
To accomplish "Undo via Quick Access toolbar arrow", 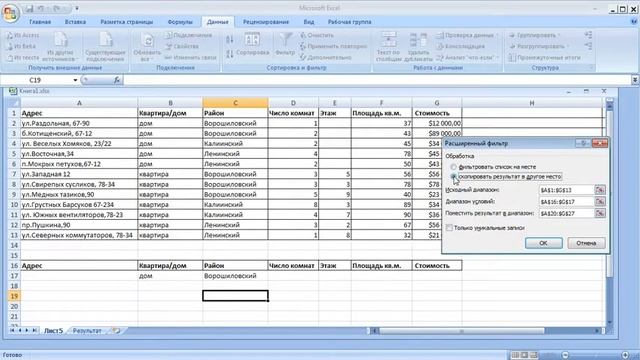I will 40,8.
